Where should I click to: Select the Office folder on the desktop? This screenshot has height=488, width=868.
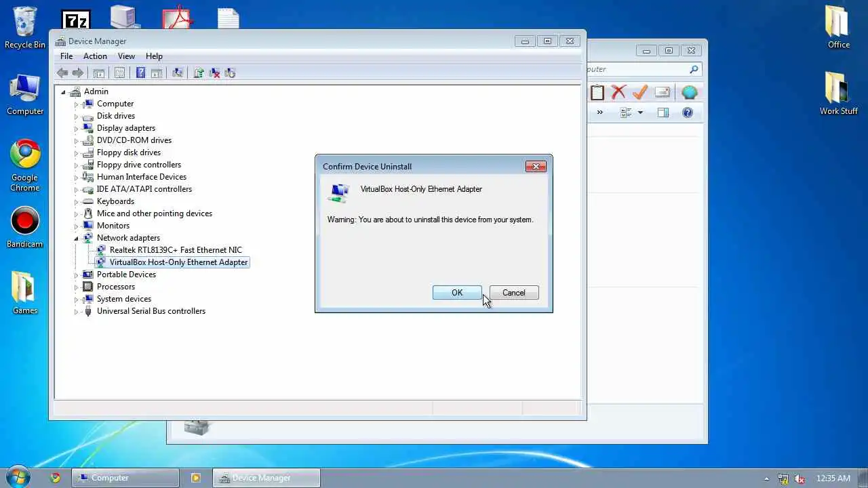coord(839,27)
